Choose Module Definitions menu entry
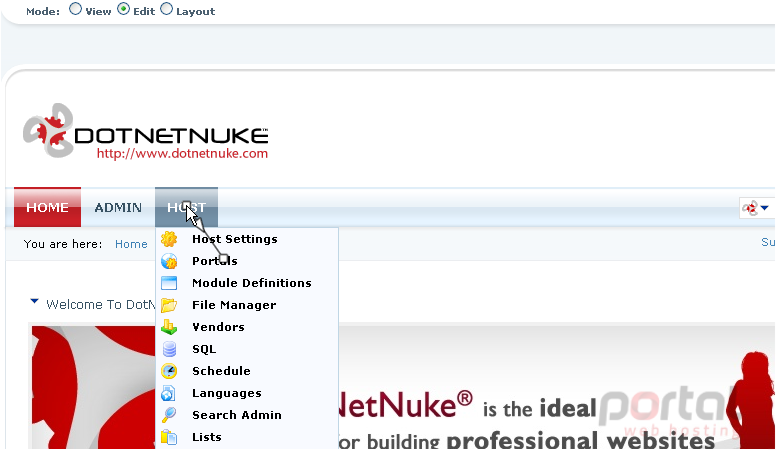Screen dimensions: 776x450 click(x=247, y=283)
